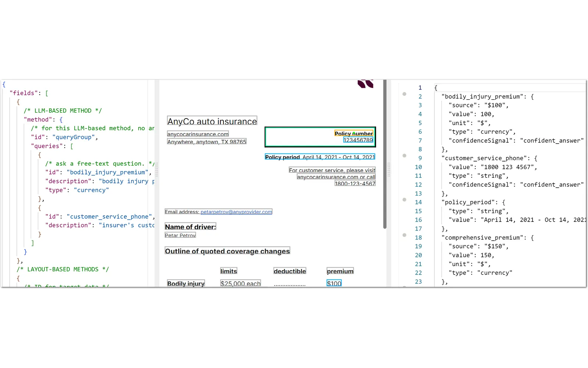The width and height of the screenshot is (588, 368).
Task: Click the "$25,000 each" limits cell
Action: tap(241, 284)
